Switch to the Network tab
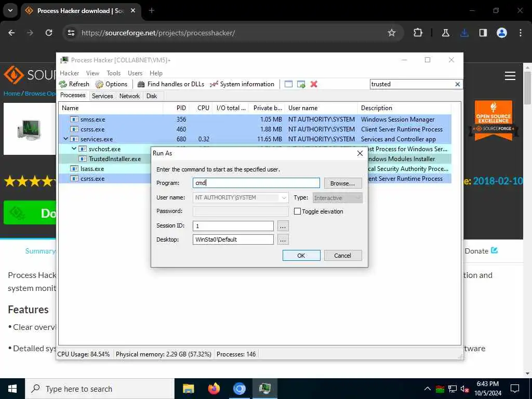The image size is (532, 399). pyautogui.click(x=129, y=96)
